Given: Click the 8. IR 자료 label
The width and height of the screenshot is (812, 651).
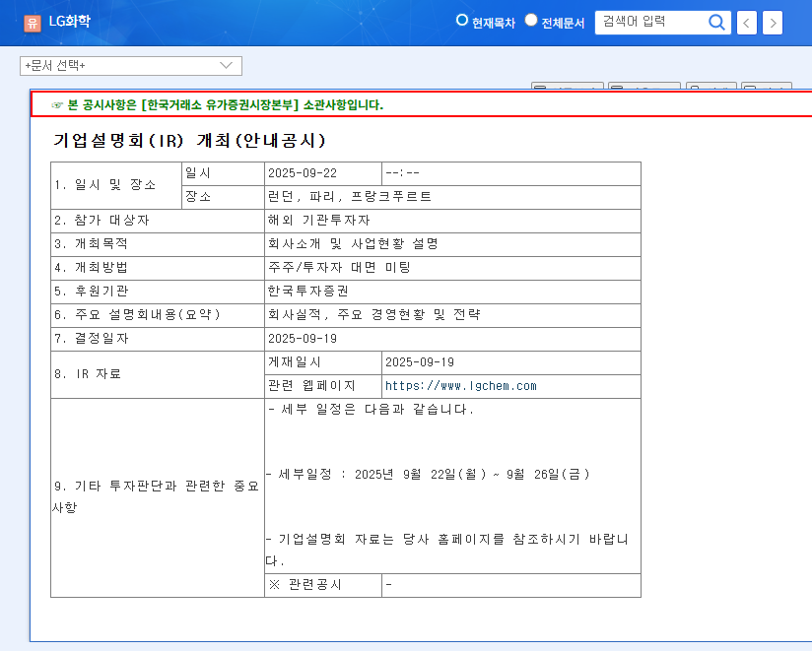Looking at the screenshot, I should pyautogui.click(x=158, y=374).
